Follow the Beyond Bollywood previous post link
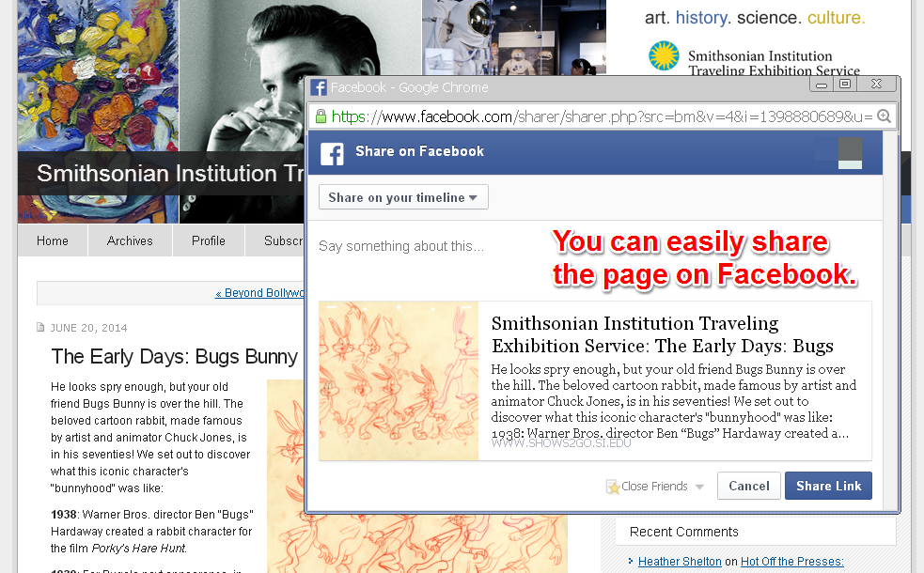 point(259,293)
